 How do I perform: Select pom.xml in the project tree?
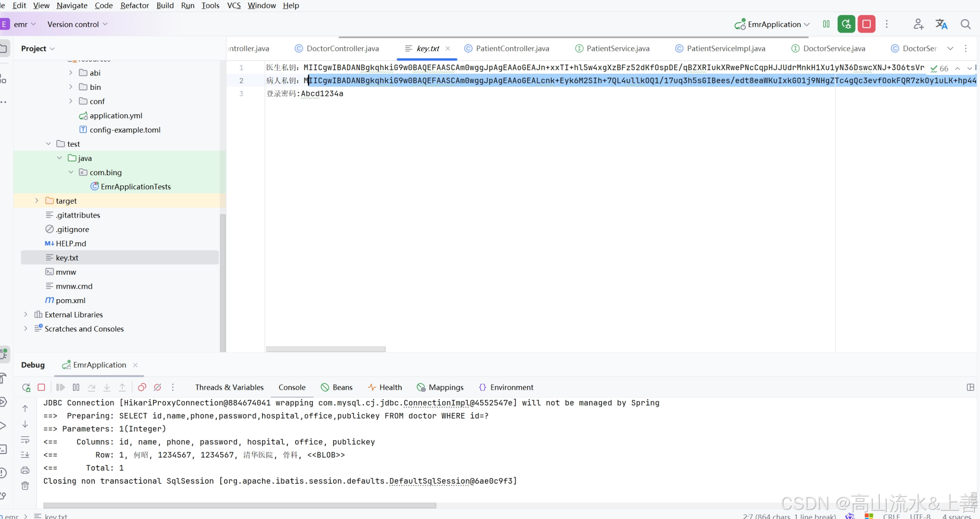[70, 300]
